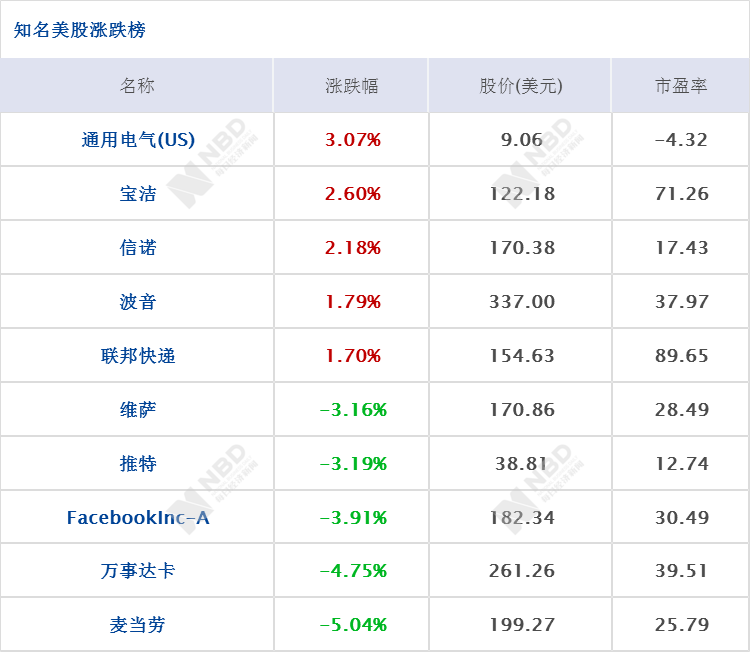Viewport: 750px width, 652px height.
Task: Click the 通用电气(US) stock name link
Action: click(x=138, y=140)
